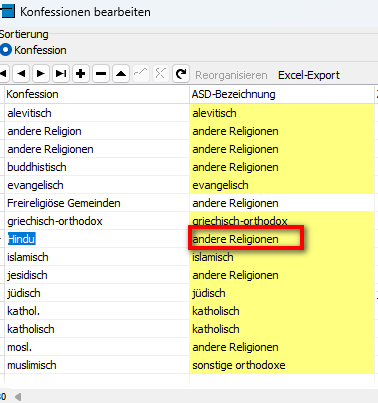Viewport: 378px width, 403px height.
Task: Select the 'jüdisch' Konfession cell
Action: (97, 293)
